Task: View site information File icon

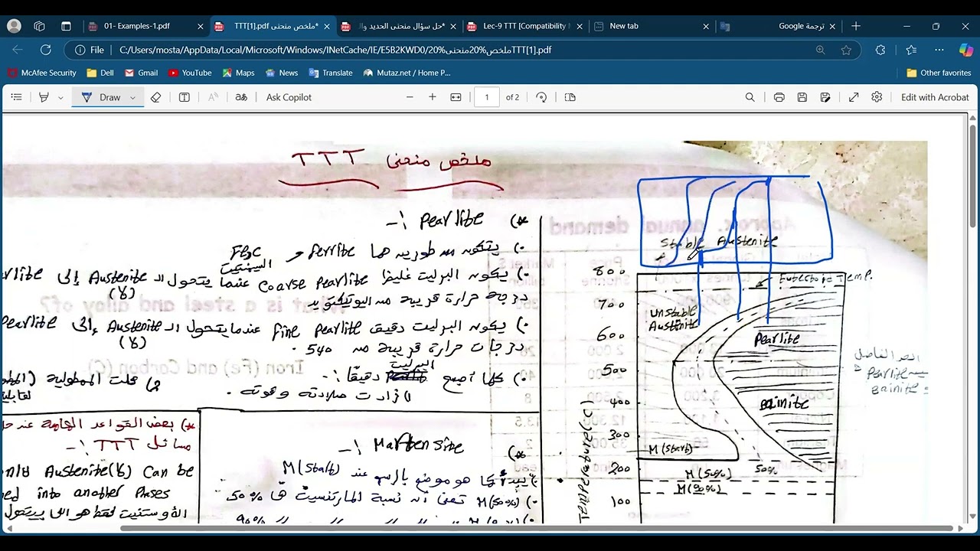Action: [89, 50]
